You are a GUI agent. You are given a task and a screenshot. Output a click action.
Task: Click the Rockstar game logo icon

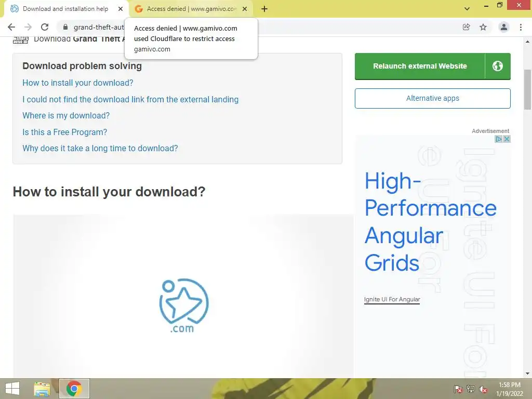[x=21, y=41]
